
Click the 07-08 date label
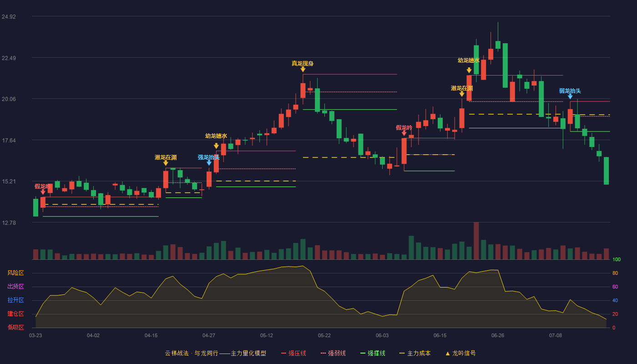pos(556,335)
